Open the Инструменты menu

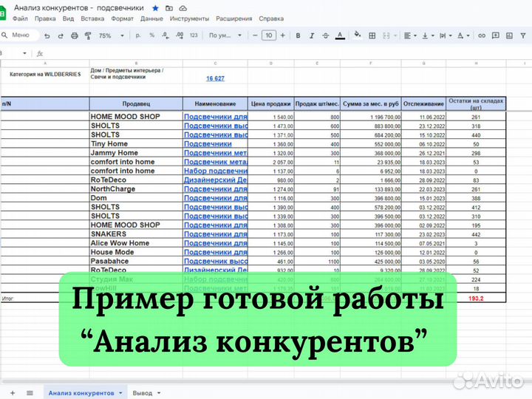[189, 18]
